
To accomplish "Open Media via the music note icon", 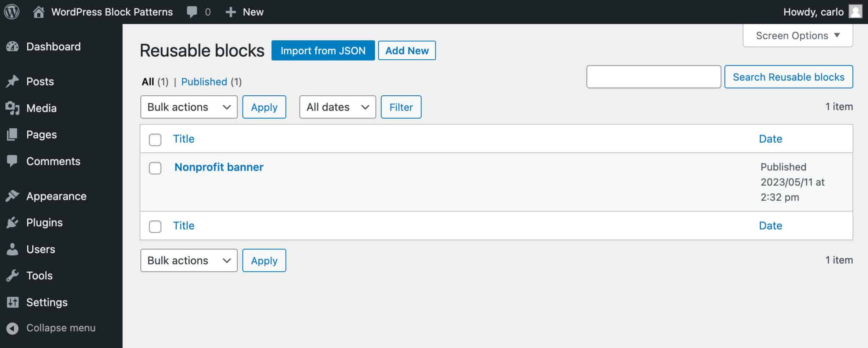I will [x=13, y=108].
